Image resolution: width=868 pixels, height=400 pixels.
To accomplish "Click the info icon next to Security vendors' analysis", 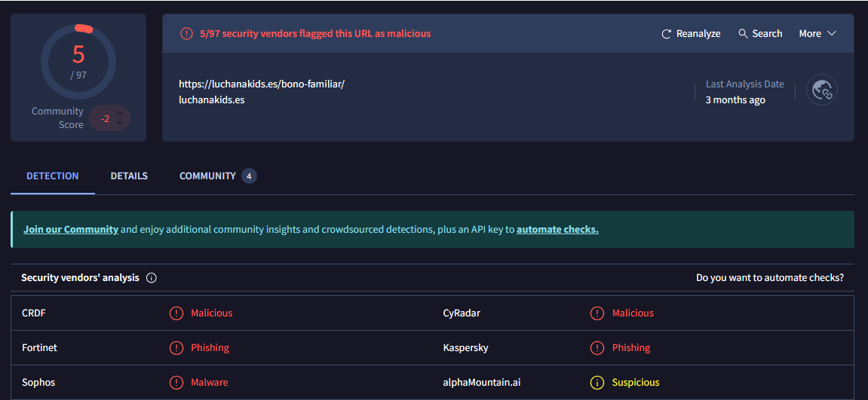I will tap(152, 278).
